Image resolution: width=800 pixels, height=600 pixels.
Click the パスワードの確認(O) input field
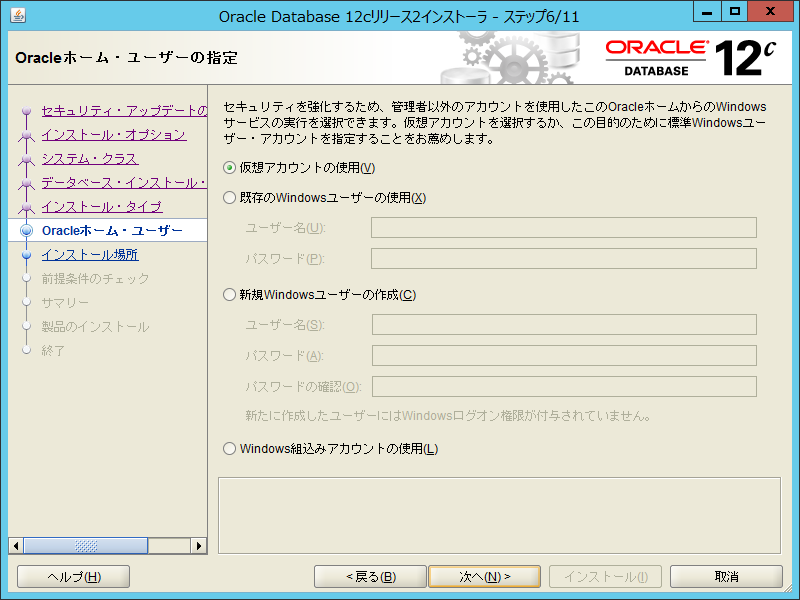click(x=564, y=387)
